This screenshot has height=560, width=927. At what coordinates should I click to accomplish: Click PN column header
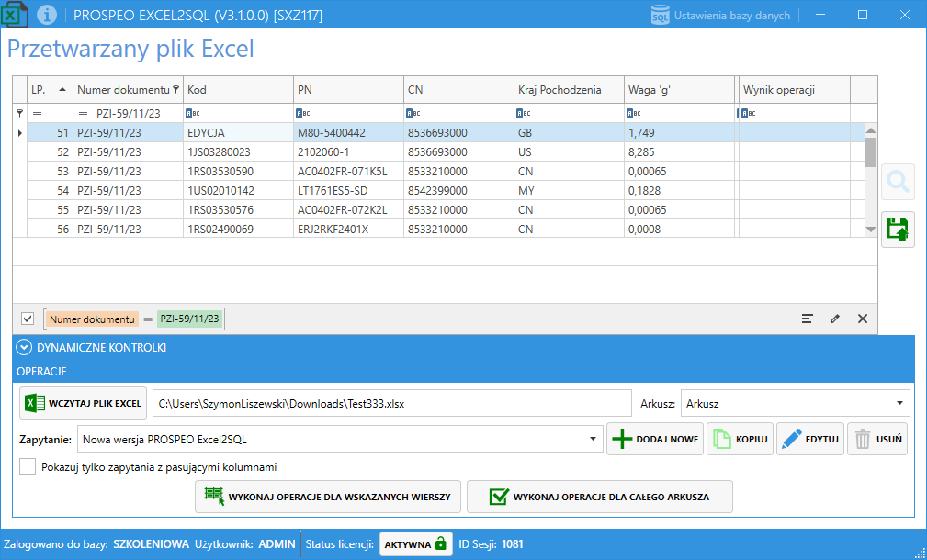pyautogui.click(x=349, y=90)
